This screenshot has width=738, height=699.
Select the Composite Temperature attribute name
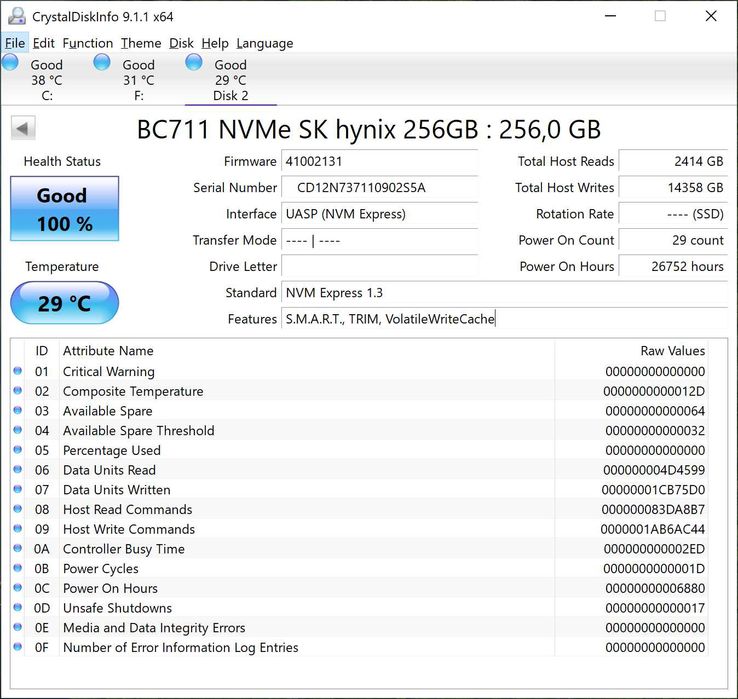tap(133, 392)
